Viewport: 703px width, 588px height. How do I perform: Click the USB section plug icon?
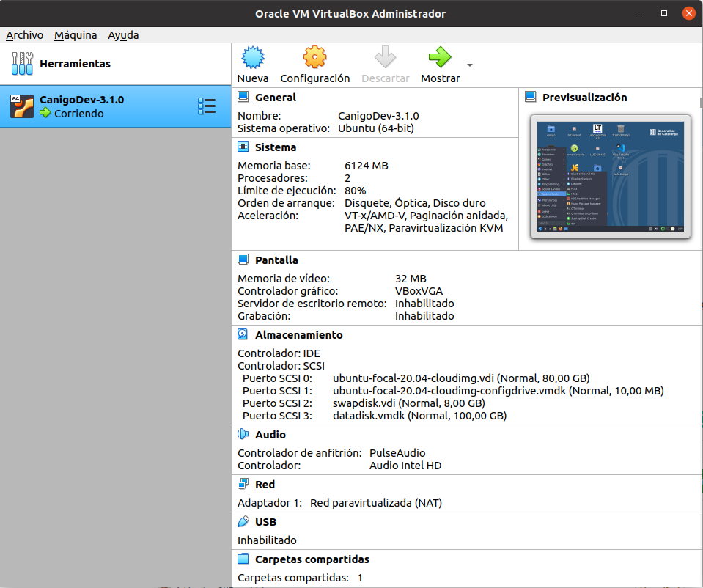(x=243, y=521)
